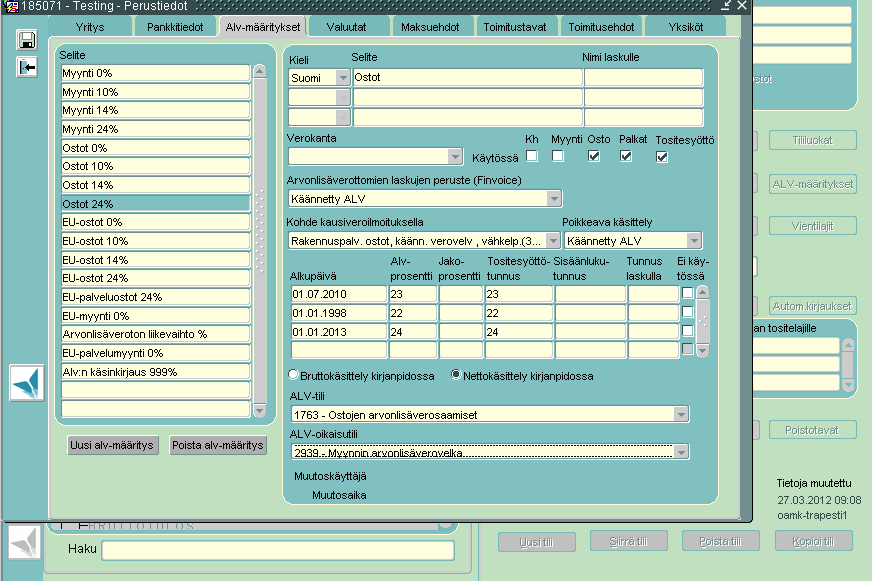Viewport: 872px width, 581px height.
Task: Click the Haku search field
Action: tap(278, 550)
